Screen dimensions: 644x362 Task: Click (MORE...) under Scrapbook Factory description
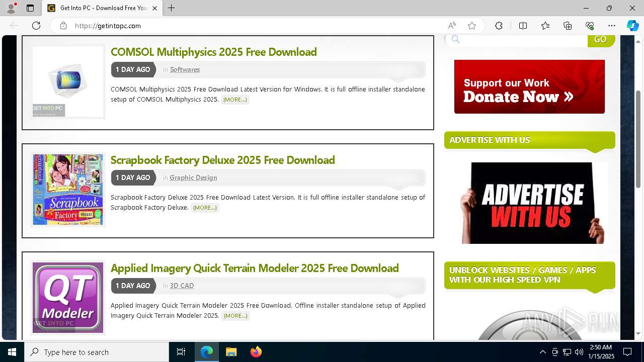(x=205, y=208)
